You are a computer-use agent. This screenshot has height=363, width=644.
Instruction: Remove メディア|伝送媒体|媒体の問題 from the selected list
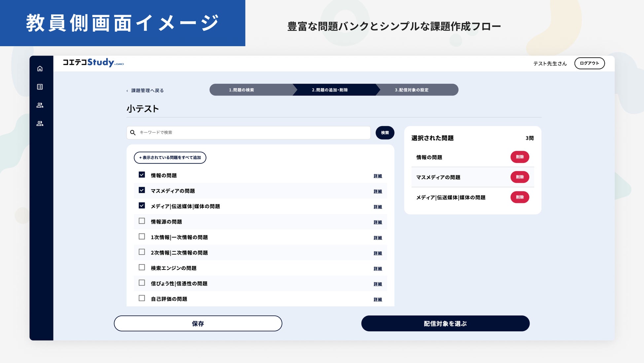coord(519,197)
